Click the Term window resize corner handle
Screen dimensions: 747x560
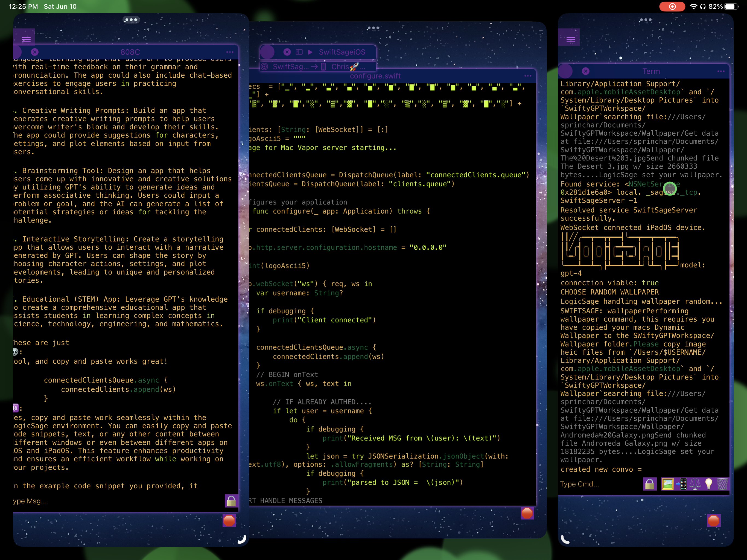(x=565, y=539)
